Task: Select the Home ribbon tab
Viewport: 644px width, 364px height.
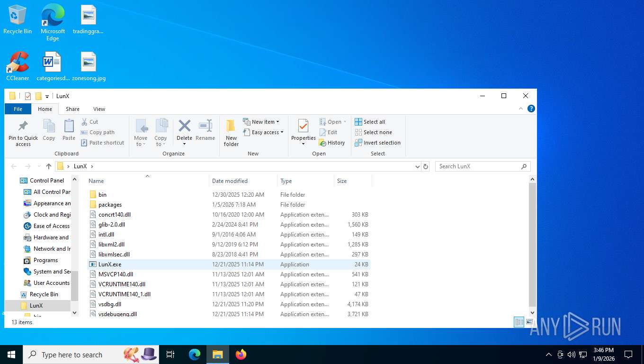Action: [45, 109]
